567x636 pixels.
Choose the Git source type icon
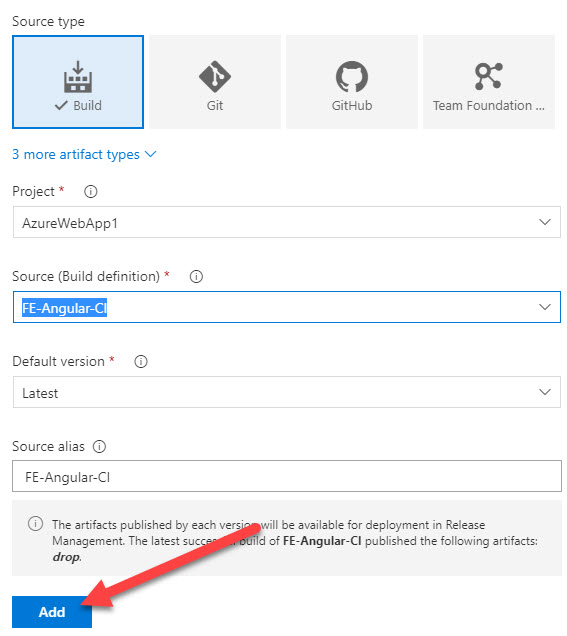215,76
